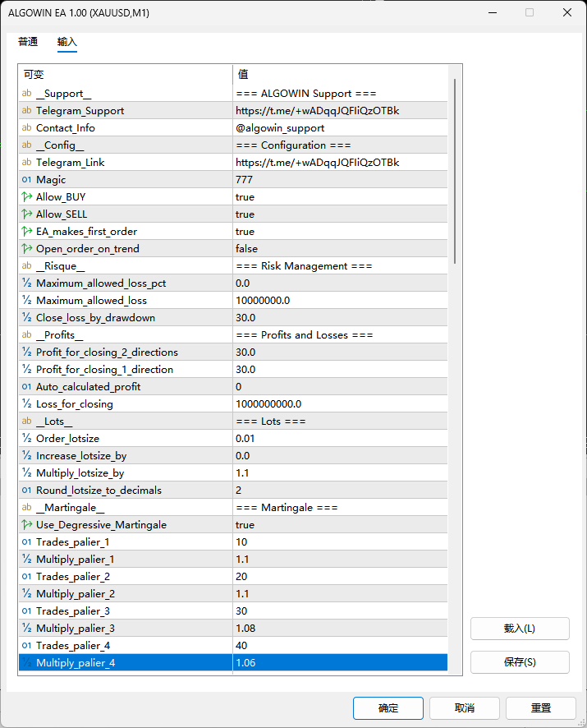Click the 确定 button to confirm
Image resolution: width=587 pixels, height=728 pixels.
(388, 708)
